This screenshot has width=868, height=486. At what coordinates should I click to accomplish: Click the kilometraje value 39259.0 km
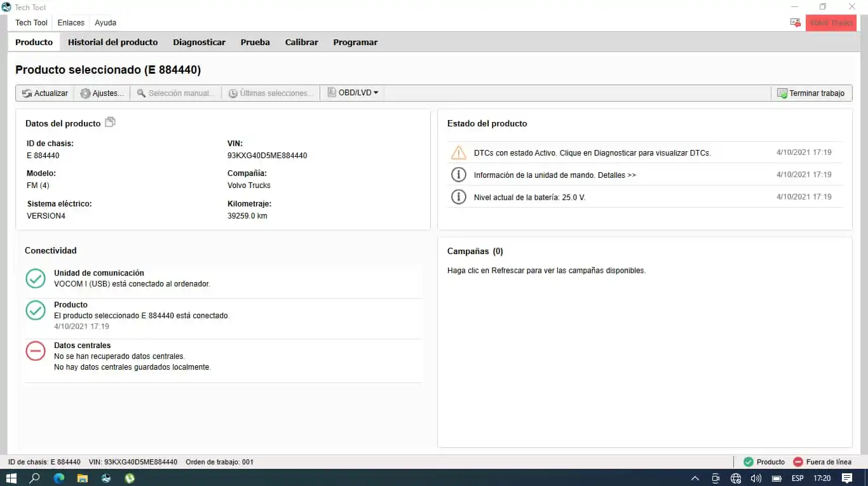click(x=247, y=216)
